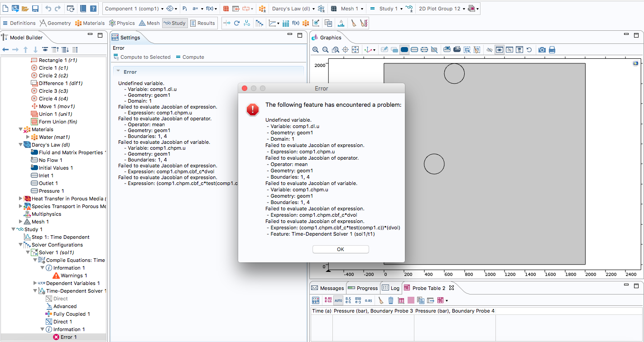Take a snapshot with the camera icon

click(542, 50)
